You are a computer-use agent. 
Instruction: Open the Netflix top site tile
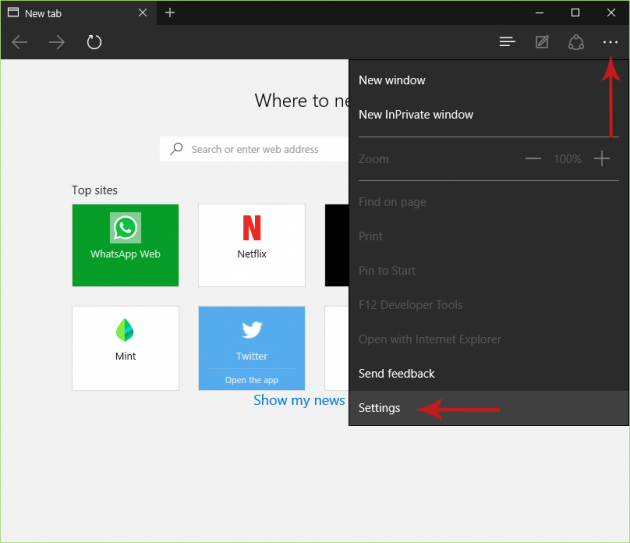coord(252,245)
